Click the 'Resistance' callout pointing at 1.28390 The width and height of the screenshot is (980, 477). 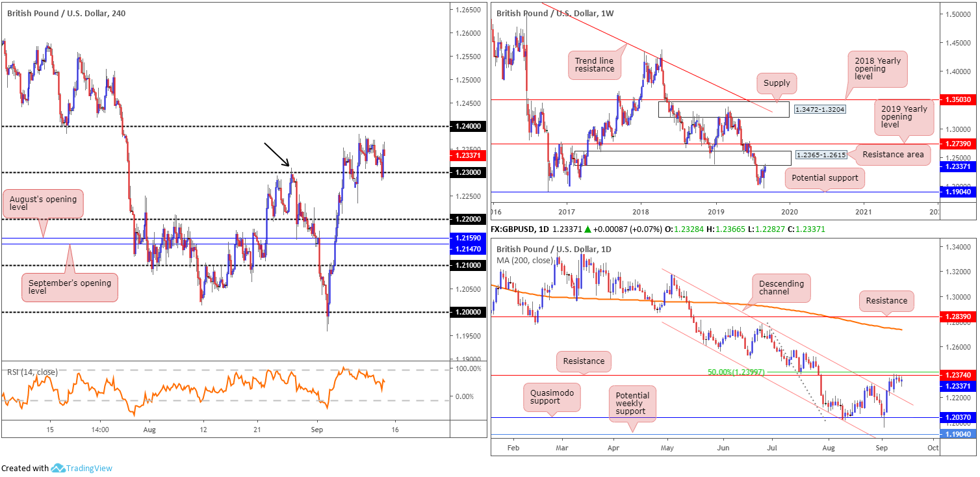tap(886, 300)
